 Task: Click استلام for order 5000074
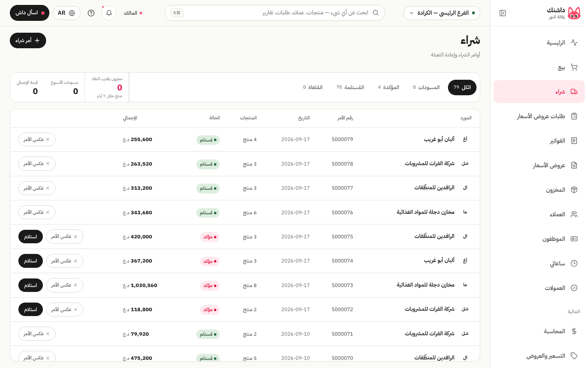(x=31, y=261)
